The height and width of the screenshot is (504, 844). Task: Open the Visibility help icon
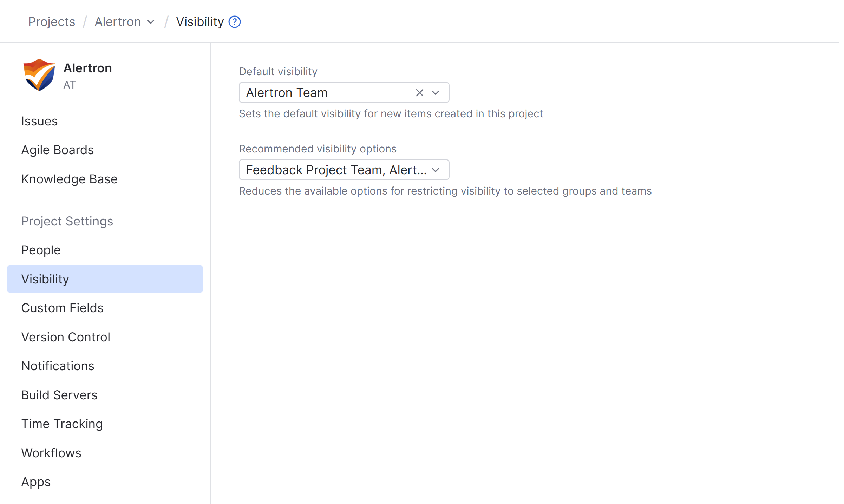234,22
